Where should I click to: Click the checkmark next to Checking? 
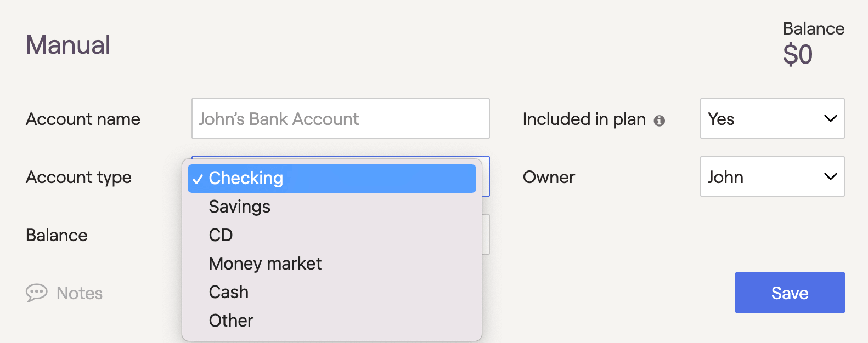click(x=198, y=179)
